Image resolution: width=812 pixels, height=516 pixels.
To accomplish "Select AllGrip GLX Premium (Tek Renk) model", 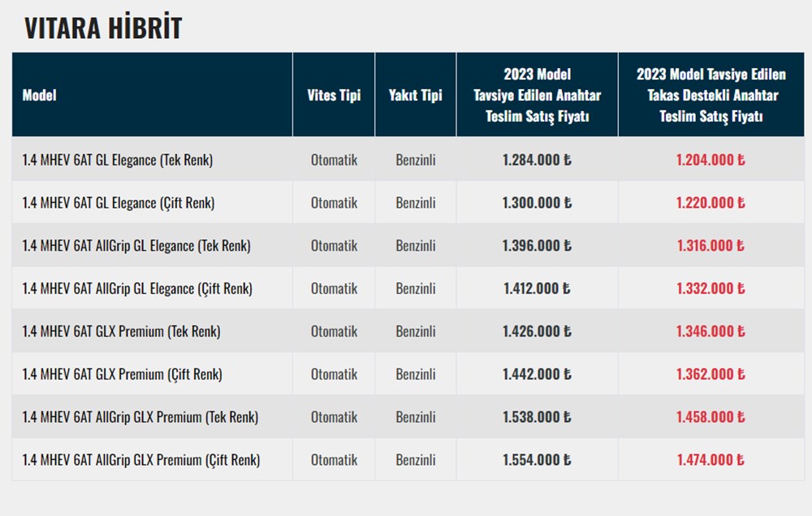I will 140,418.
